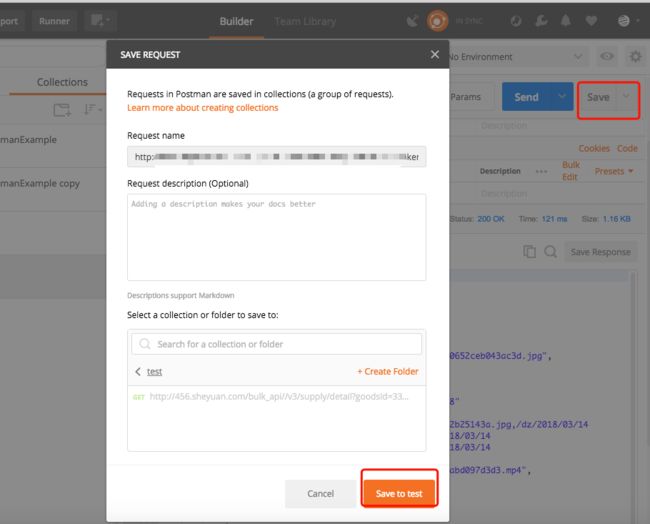Click the satellite interceptor icon
Screen dimensions: 650x524
tap(412, 21)
